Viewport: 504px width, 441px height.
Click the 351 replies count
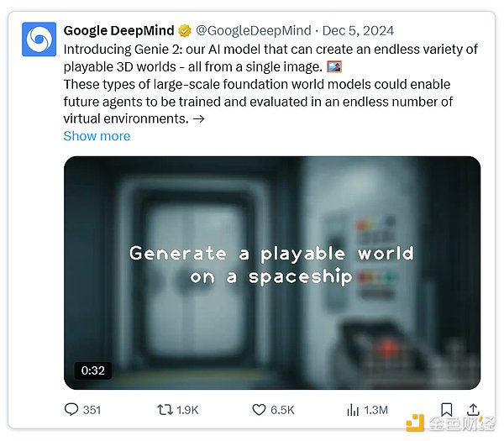point(92,409)
